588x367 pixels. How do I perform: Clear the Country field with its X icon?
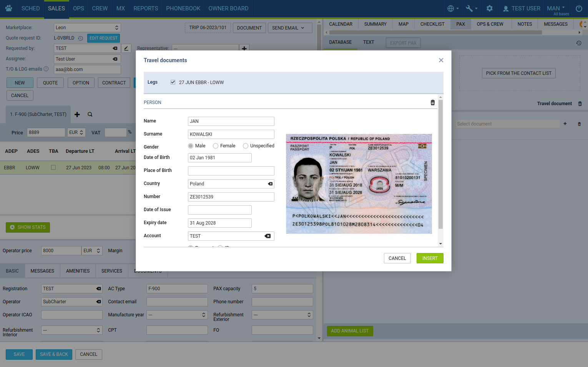click(x=270, y=184)
